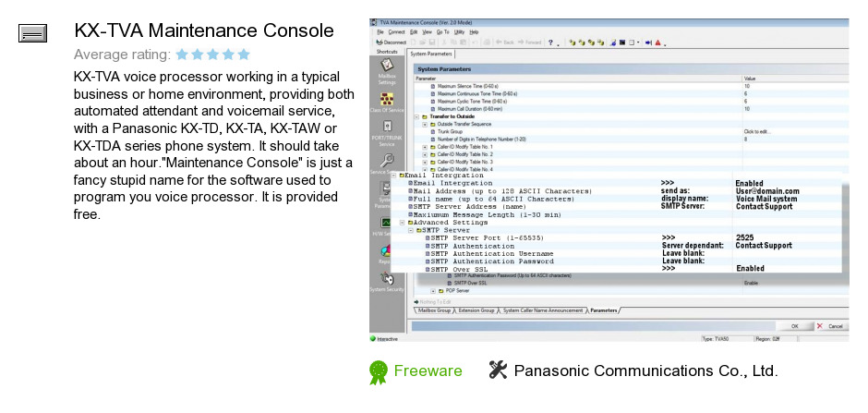The height and width of the screenshot is (413, 868).
Task: Collapse the Advanced Settings node
Action: [403, 223]
